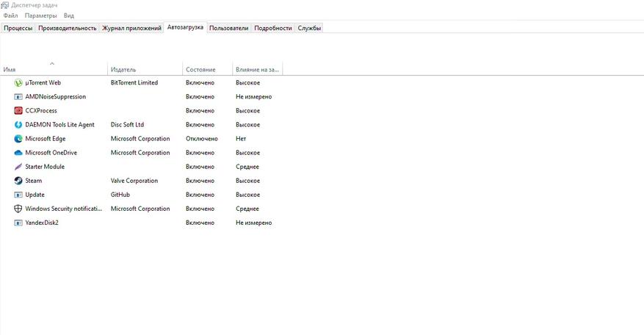
Task: Click Среднее impact of Starter Module
Action: point(247,167)
